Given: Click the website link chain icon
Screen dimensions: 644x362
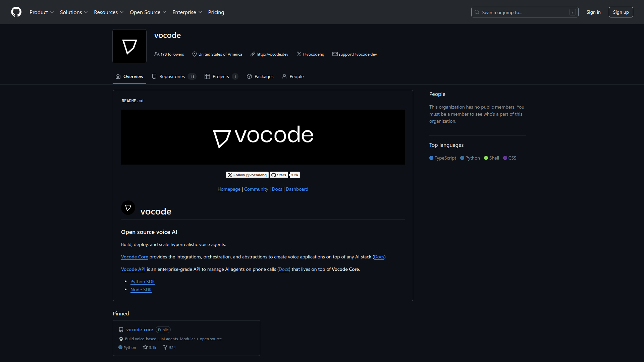Looking at the screenshot, I should point(253,54).
